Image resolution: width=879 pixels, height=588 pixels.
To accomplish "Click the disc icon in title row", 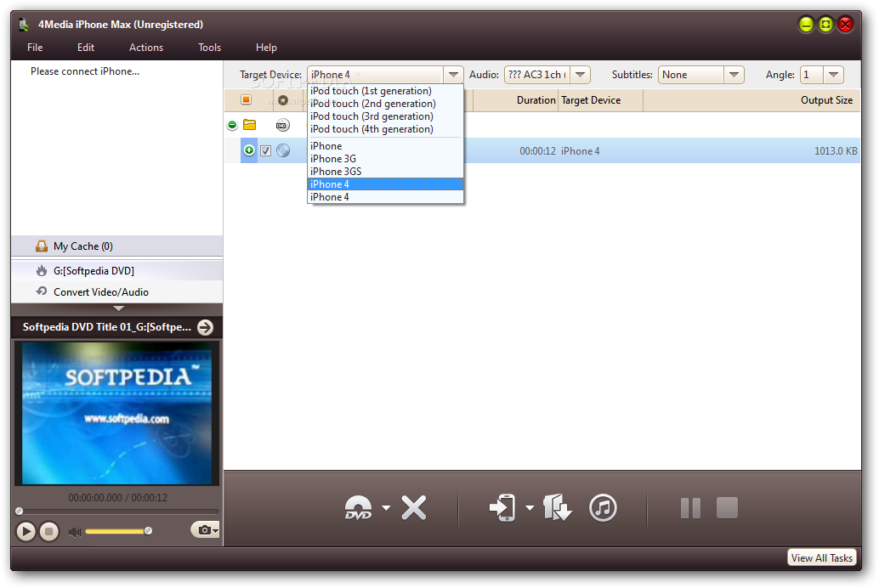I will (x=283, y=150).
